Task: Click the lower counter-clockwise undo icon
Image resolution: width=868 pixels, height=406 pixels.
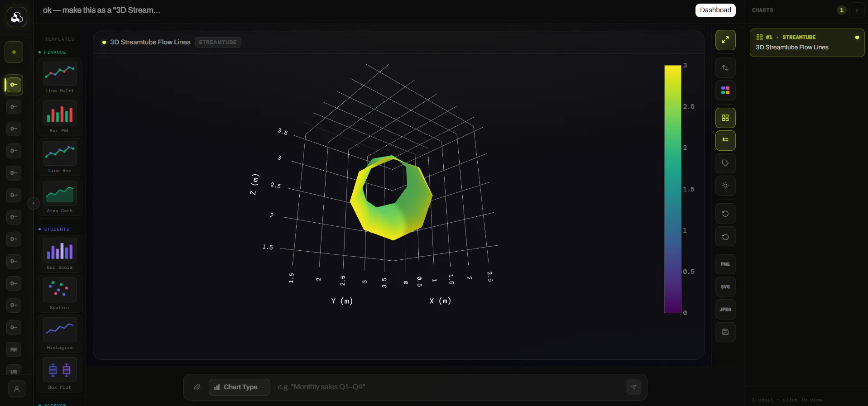Action: 725,237
